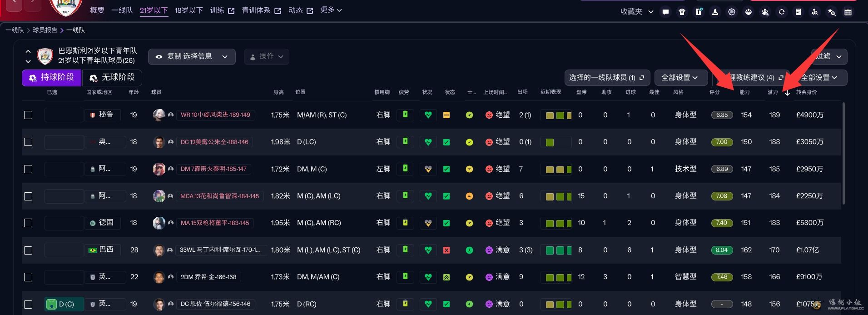Click the 8.04 rating pill for 马丁内利
Image resolution: width=868 pixels, height=315 pixels.
click(x=722, y=250)
